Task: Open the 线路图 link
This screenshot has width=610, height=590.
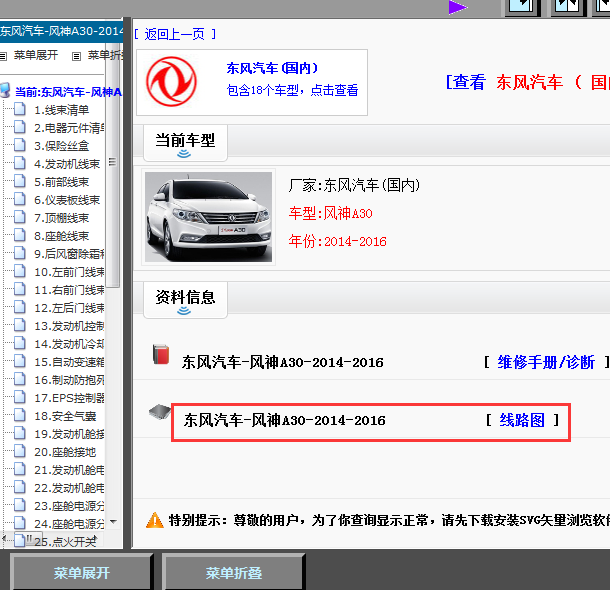Action: pyautogui.click(x=522, y=420)
